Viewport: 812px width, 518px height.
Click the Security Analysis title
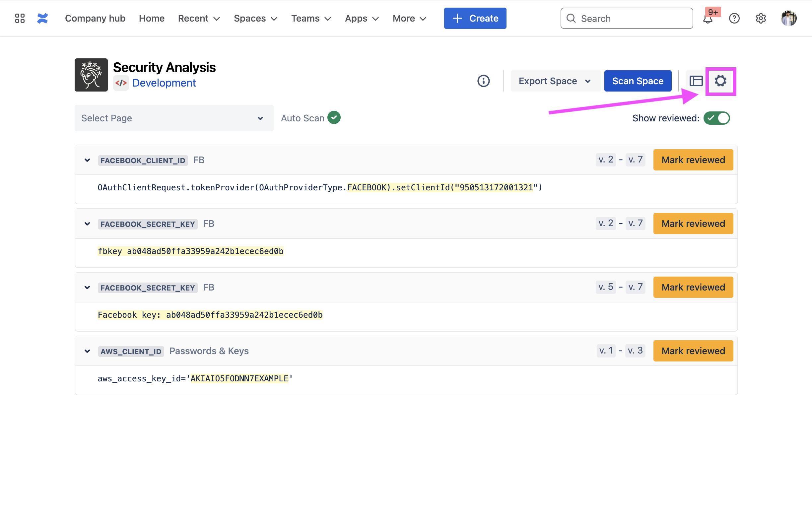164,67
